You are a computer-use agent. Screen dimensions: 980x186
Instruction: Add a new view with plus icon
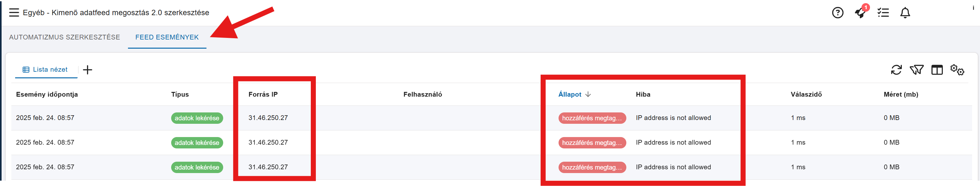[88, 70]
